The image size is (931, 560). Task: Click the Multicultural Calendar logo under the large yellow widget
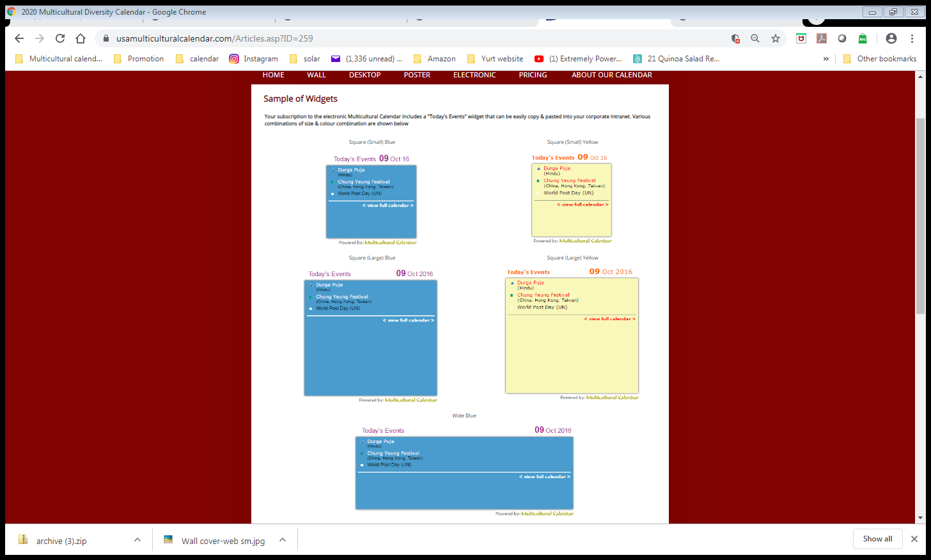pyautogui.click(x=613, y=398)
